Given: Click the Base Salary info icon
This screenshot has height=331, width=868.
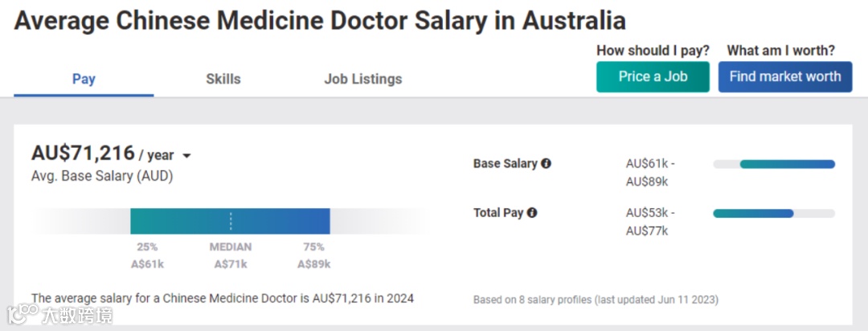Looking at the screenshot, I should click(x=547, y=164).
